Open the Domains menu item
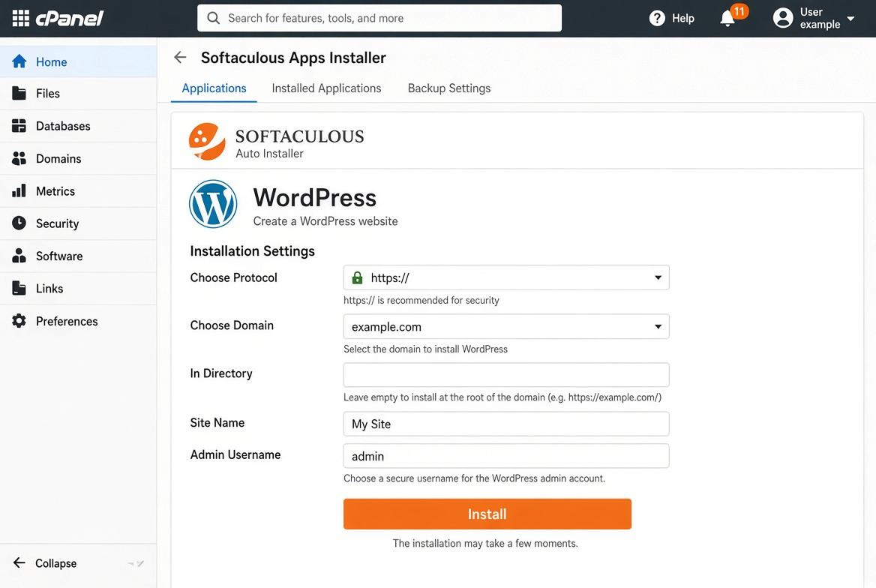Image resolution: width=876 pixels, height=588 pixels. click(78, 159)
